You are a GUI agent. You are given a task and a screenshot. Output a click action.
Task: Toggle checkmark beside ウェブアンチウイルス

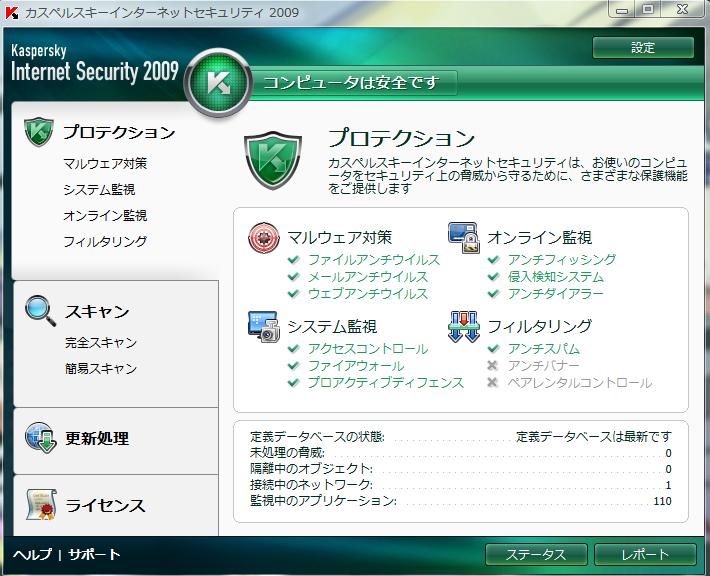point(293,294)
